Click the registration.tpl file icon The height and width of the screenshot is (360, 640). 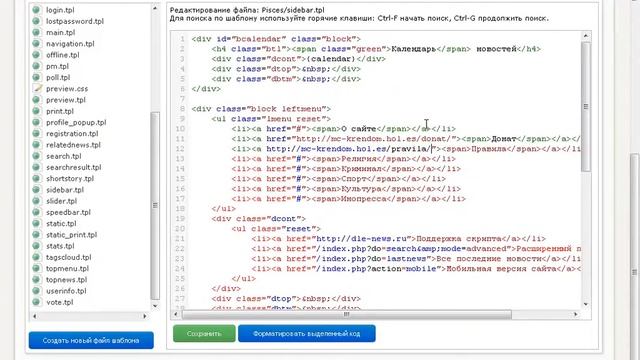pos(36,133)
